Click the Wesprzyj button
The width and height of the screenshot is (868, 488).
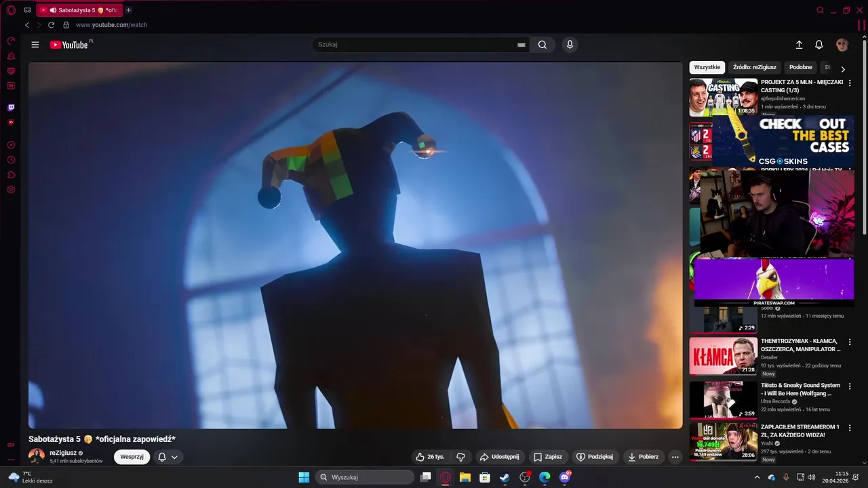click(x=132, y=457)
